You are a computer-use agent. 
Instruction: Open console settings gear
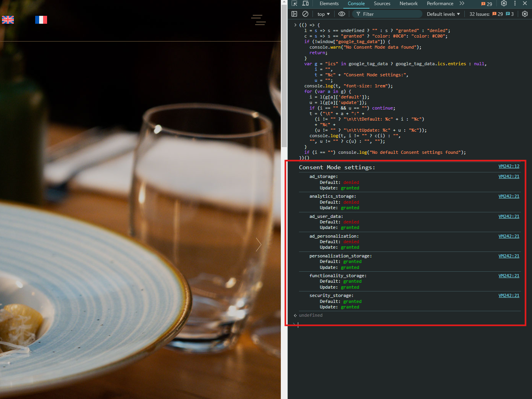pos(525,14)
